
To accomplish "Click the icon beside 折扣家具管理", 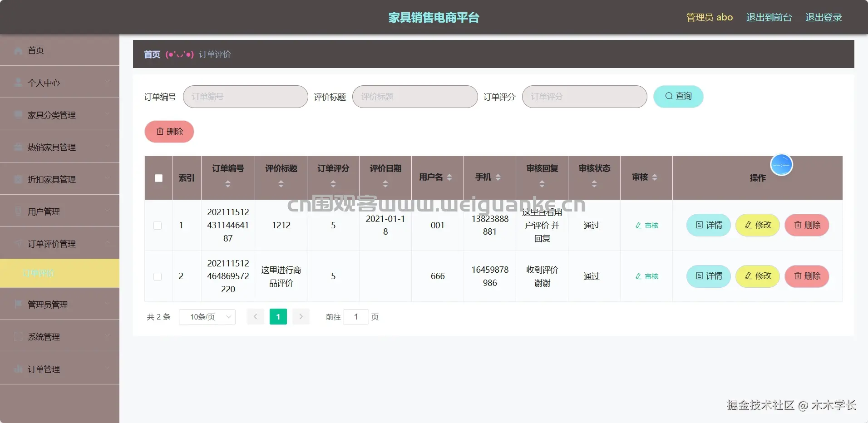I will coord(18,179).
